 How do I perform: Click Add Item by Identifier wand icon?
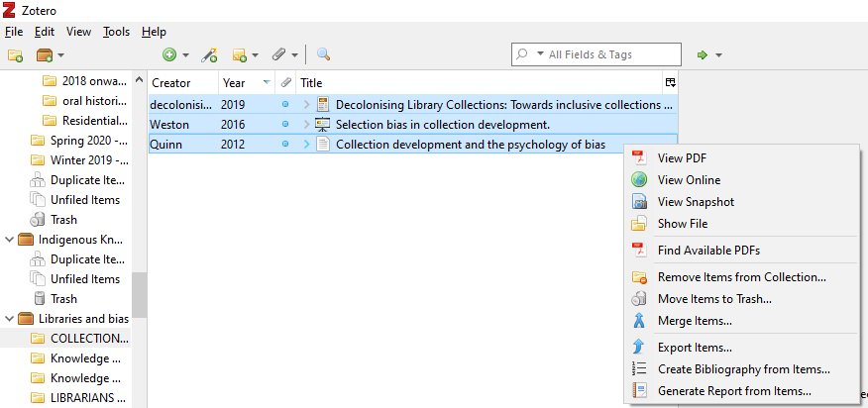tap(209, 54)
